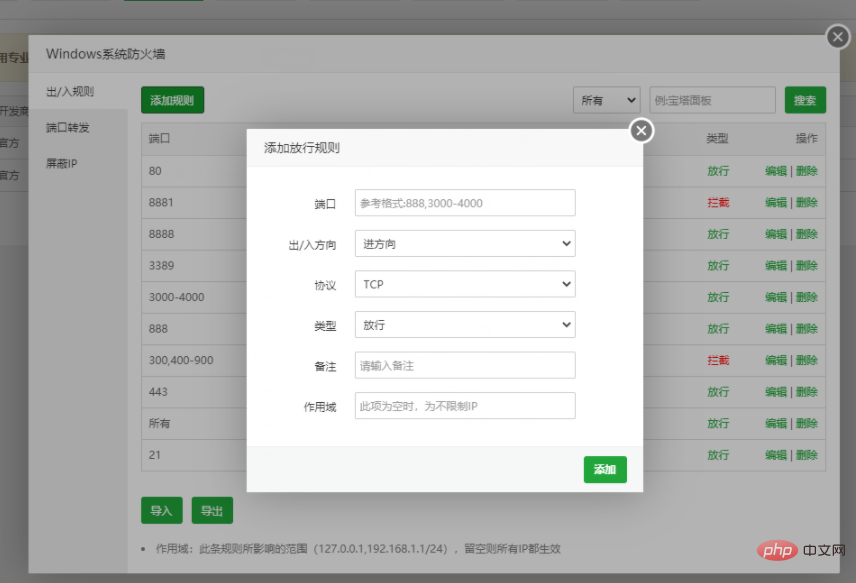Switch to the 端口转发 tab
This screenshot has width=856, height=583.
68,127
